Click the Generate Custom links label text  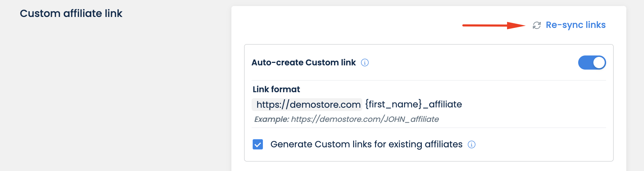366,145
